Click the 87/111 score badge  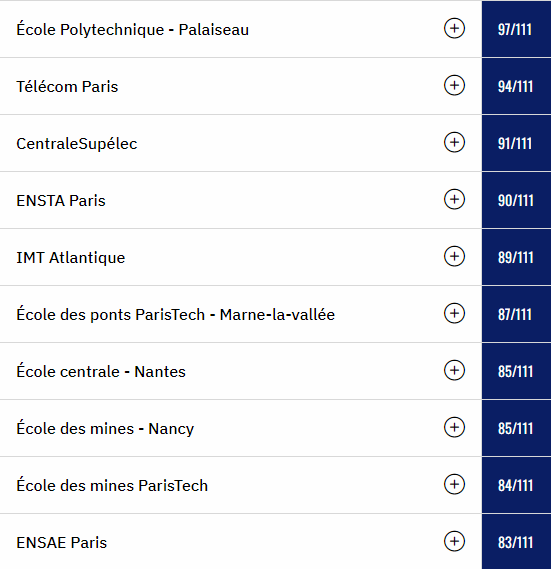tap(516, 314)
